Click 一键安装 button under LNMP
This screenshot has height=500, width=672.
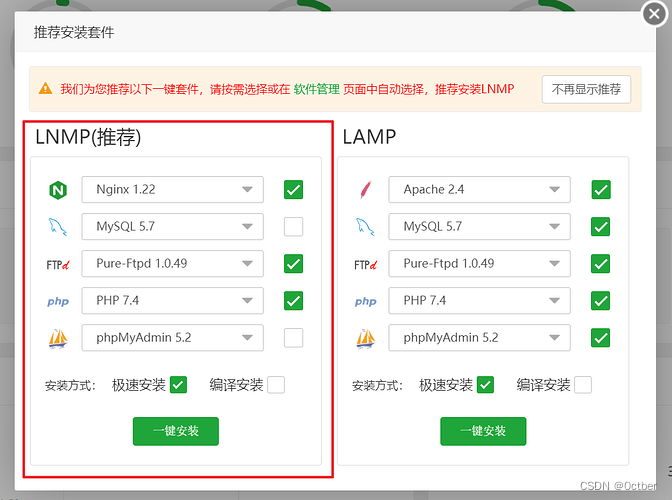point(176,431)
